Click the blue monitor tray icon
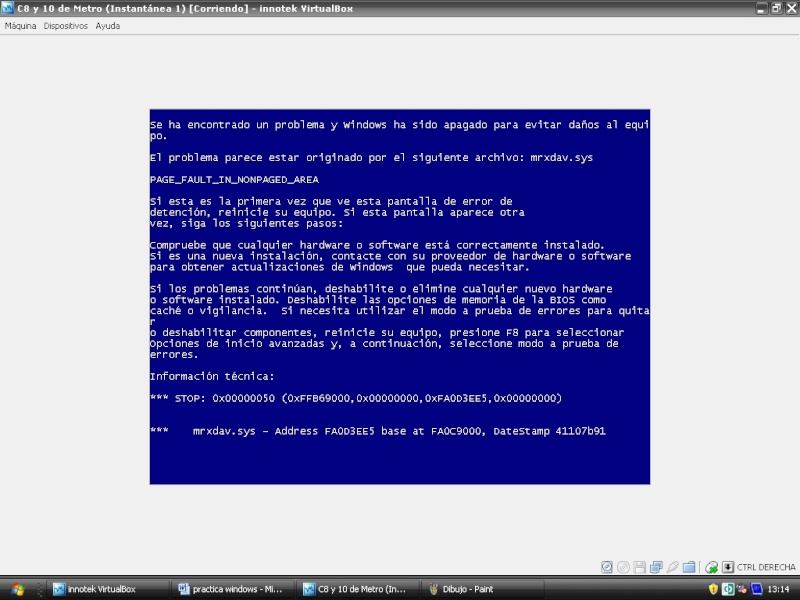The height and width of the screenshot is (600, 800). coord(757,589)
